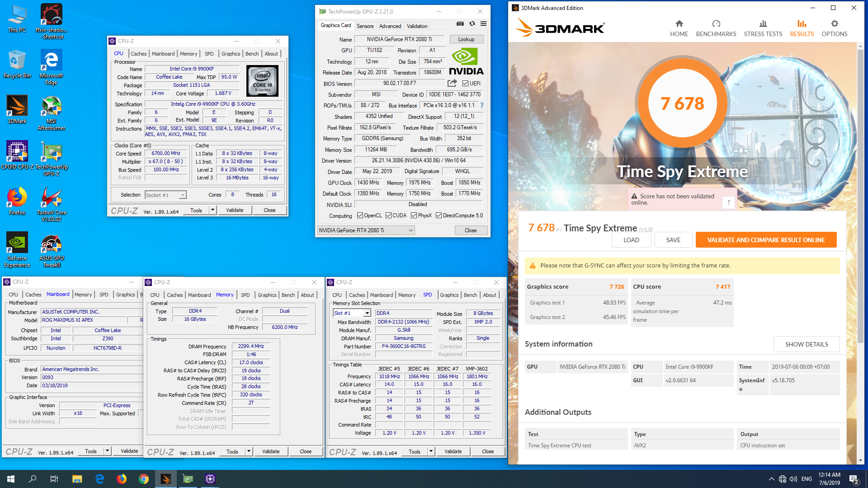Click Name field NVIDIA GeForce RTX 2080 Ti
This screenshot has height=488, width=868.
(x=400, y=39)
